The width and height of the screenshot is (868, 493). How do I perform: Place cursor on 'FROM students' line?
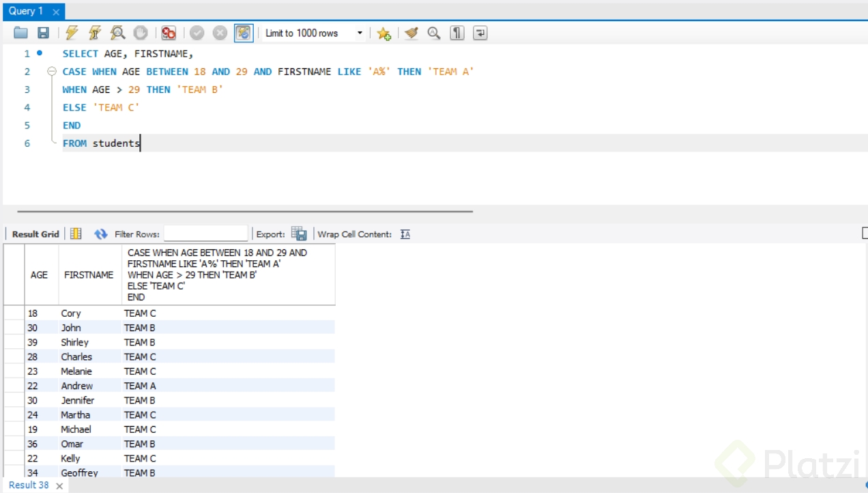coord(101,143)
